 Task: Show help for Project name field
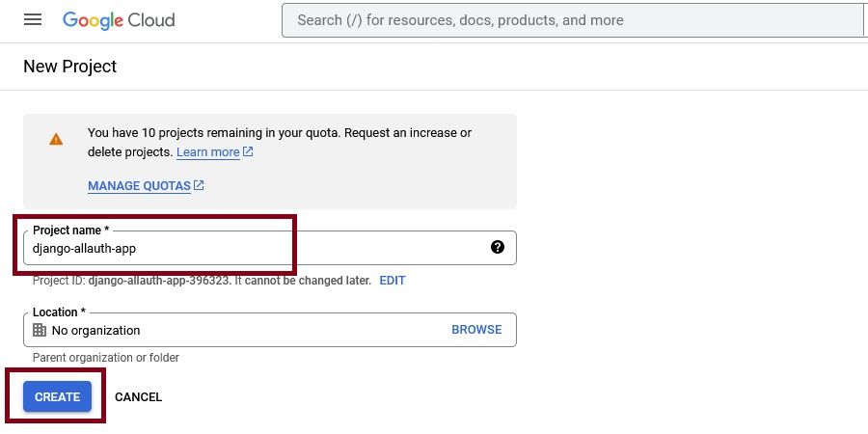click(498, 247)
